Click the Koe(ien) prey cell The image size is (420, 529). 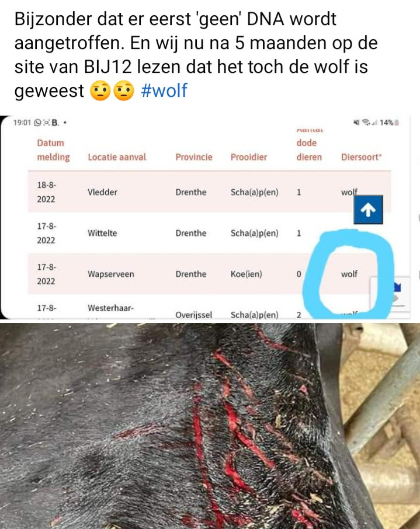click(246, 274)
